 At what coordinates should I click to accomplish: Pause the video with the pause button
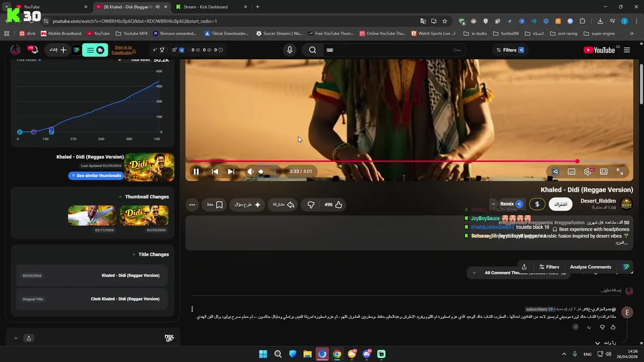point(196,171)
